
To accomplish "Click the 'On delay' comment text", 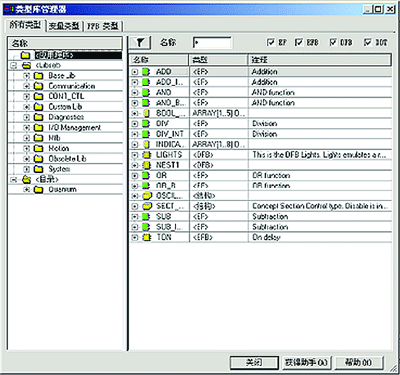I will click(266, 237).
